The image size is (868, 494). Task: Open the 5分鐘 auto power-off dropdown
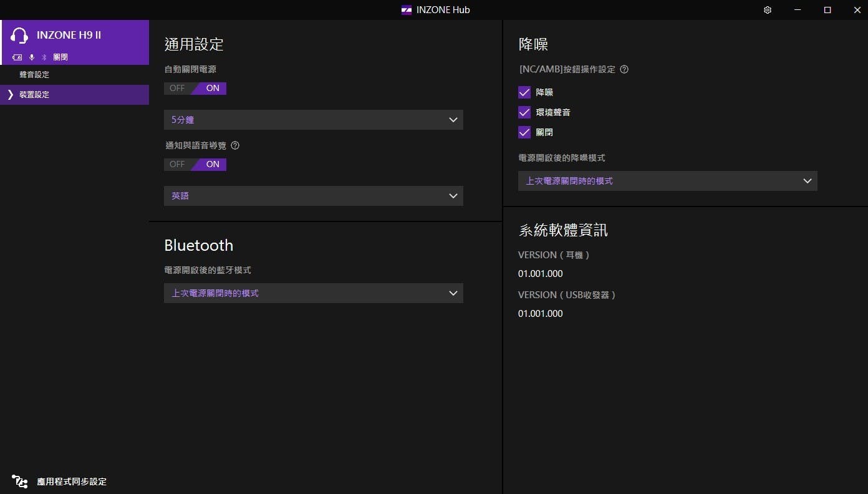click(313, 120)
